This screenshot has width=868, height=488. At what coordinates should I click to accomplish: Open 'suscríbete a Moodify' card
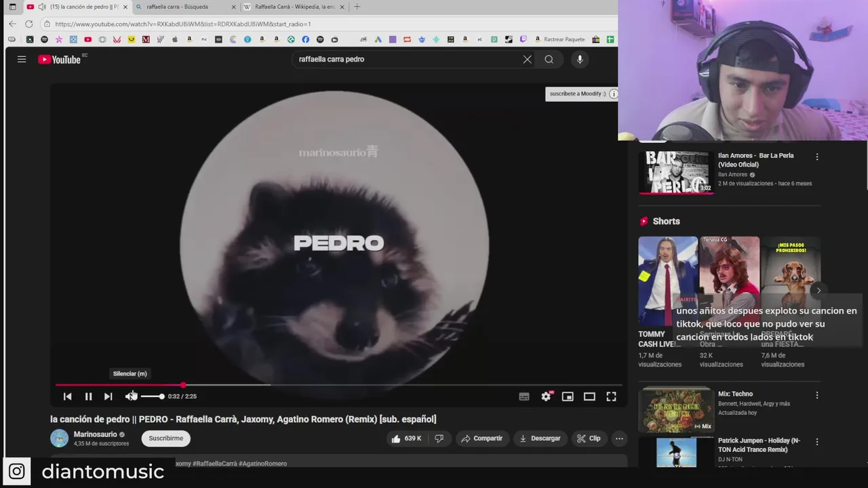(x=577, y=94)
